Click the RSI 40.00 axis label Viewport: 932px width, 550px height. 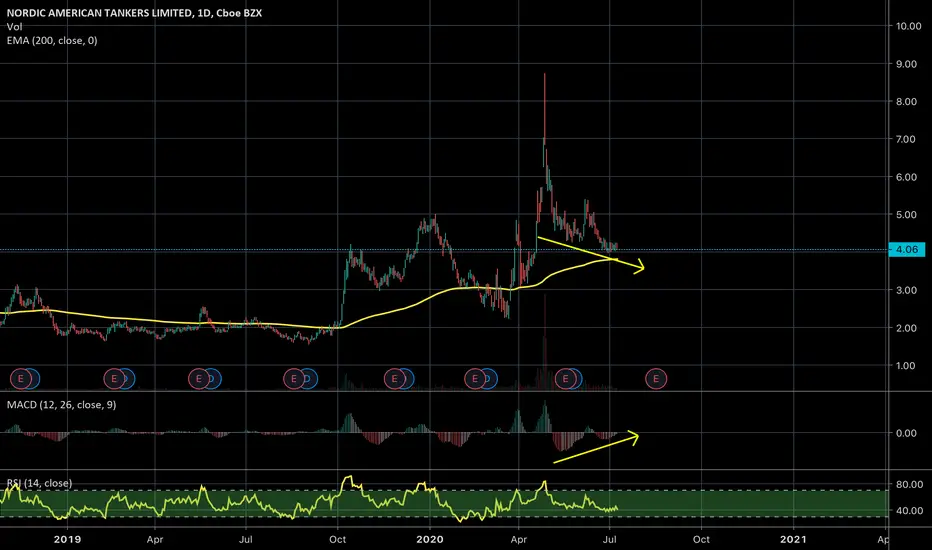point(909,511)
